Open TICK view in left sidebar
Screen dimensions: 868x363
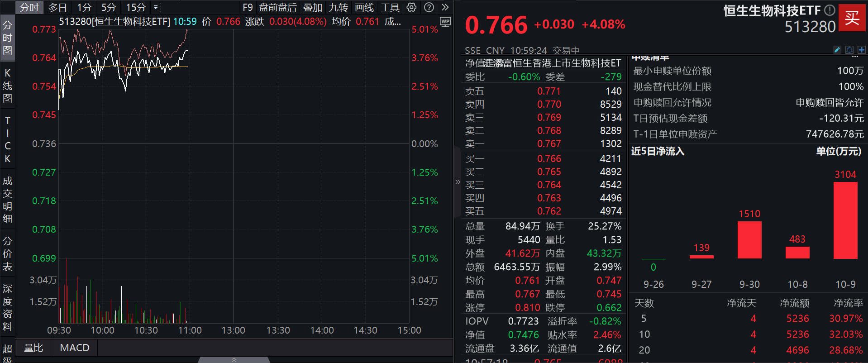[7, 139]
